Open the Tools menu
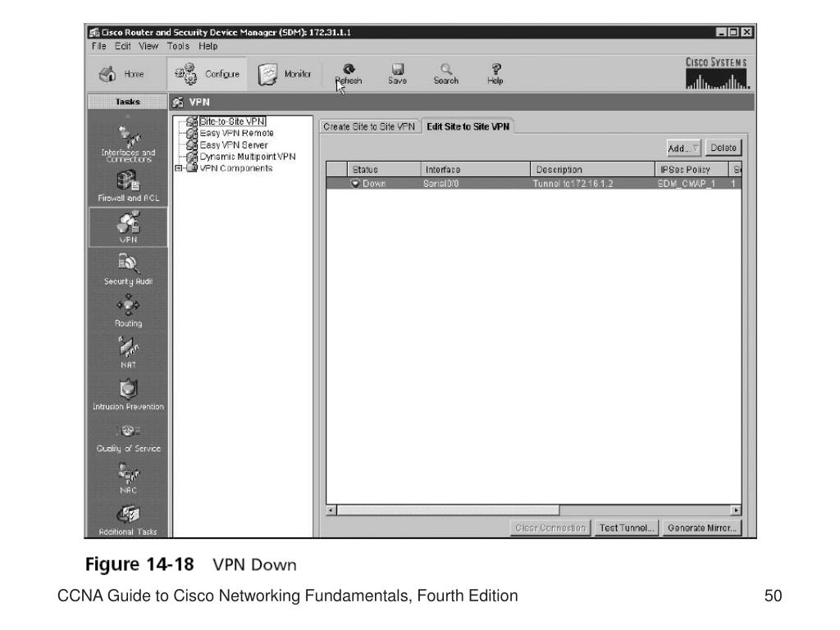The image size is (840, 630). coord(178,46)
